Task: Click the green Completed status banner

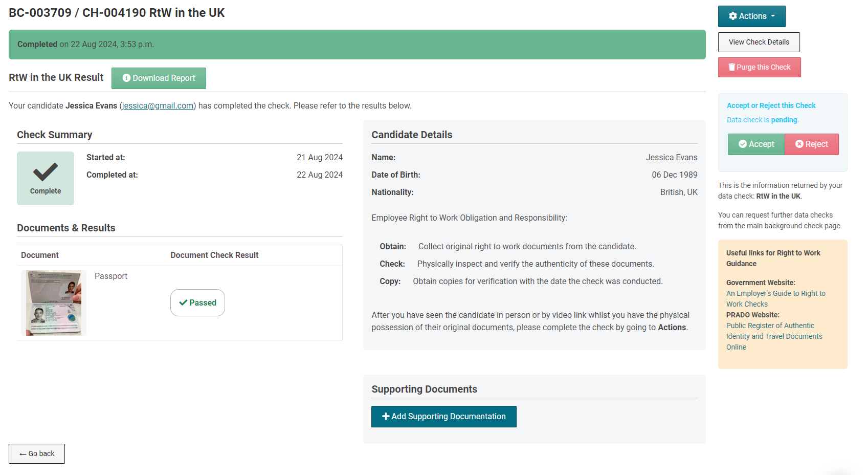Action: [x=357, y=45]
